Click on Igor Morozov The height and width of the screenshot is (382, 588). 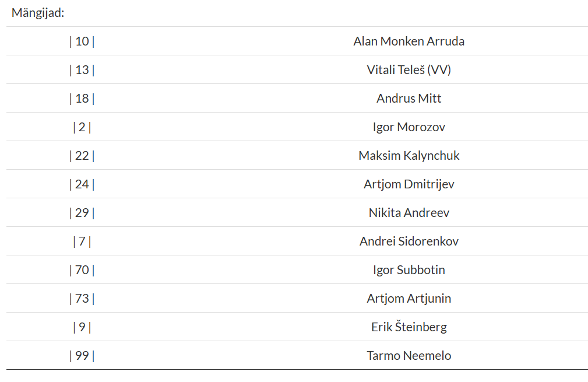click(409, 127)
